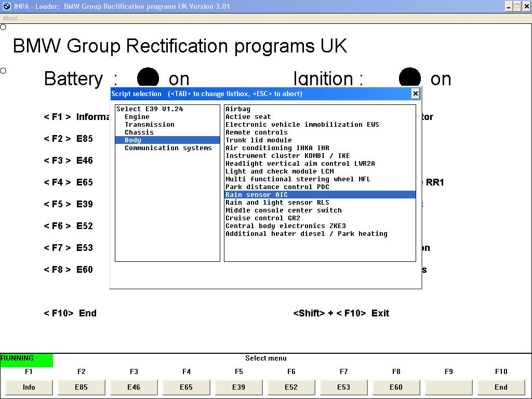Click the E46 function button
Screen dimensions: 532x399
(134, 387)
